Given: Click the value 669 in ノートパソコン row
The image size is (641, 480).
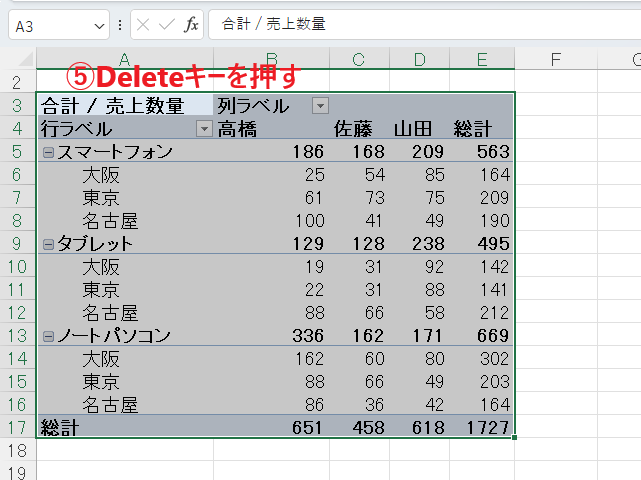Looking at the screenshot, I should (x=493, y=336).
